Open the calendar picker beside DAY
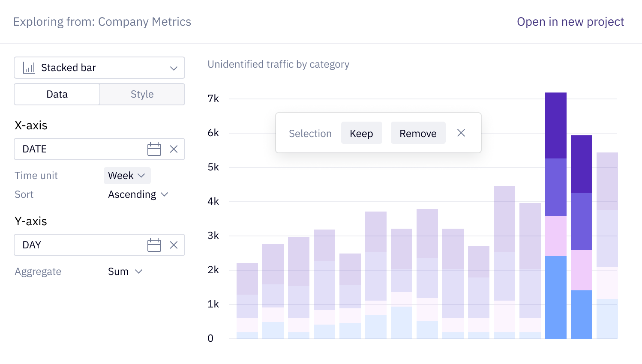The image size is (642, 364). click(154, 245)
